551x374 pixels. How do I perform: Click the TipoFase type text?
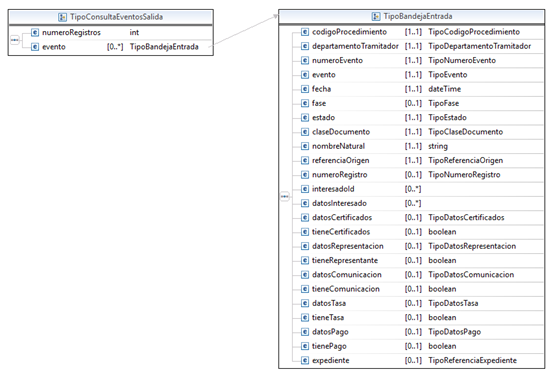[443, 103]
